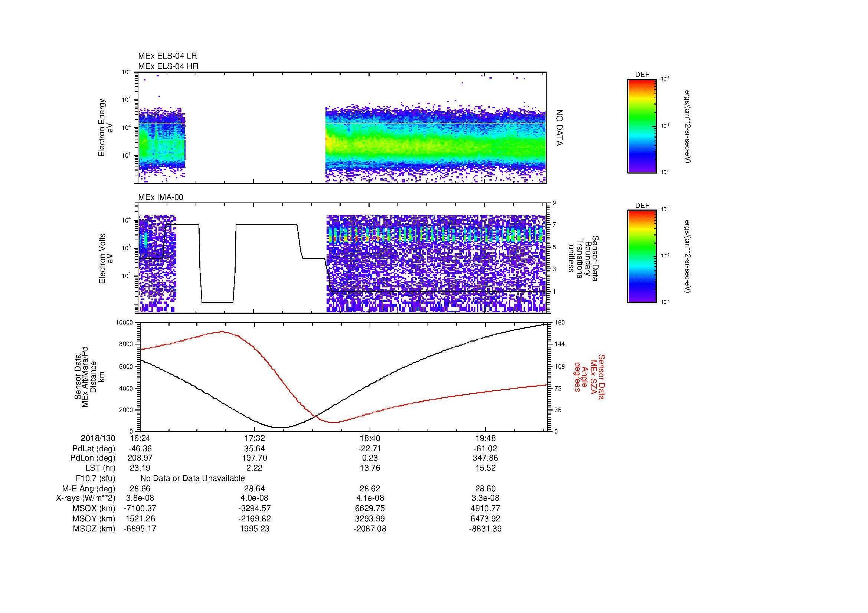
Task: Click LST value '2.22'
Action: 255,468
